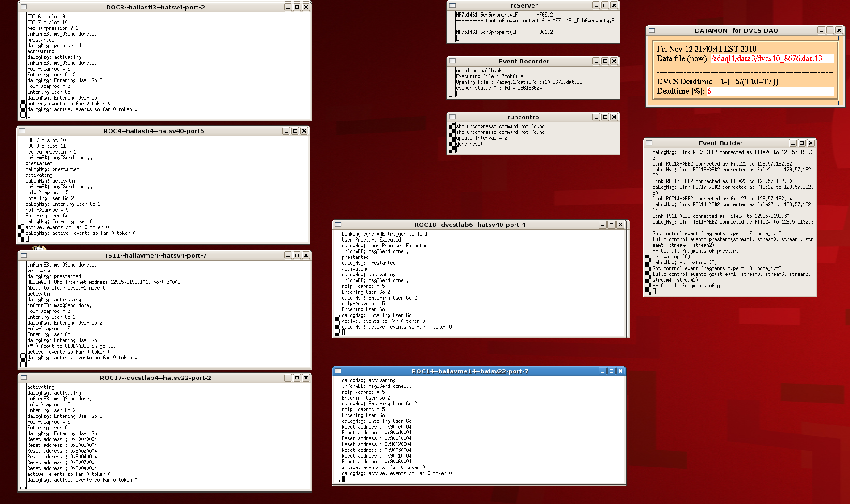Open window menu icon of rcServer window

(x=452, y=5)
